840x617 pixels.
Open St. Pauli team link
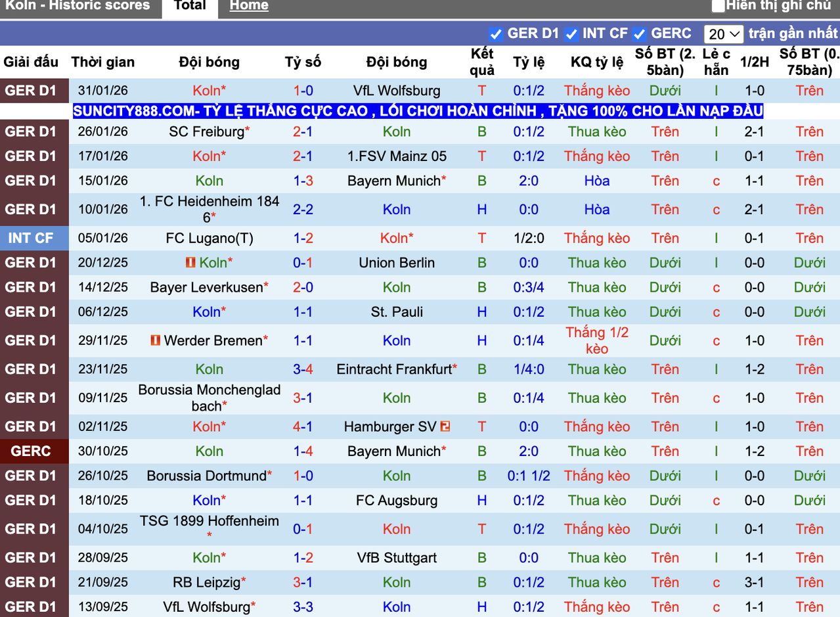click(397, 312)
